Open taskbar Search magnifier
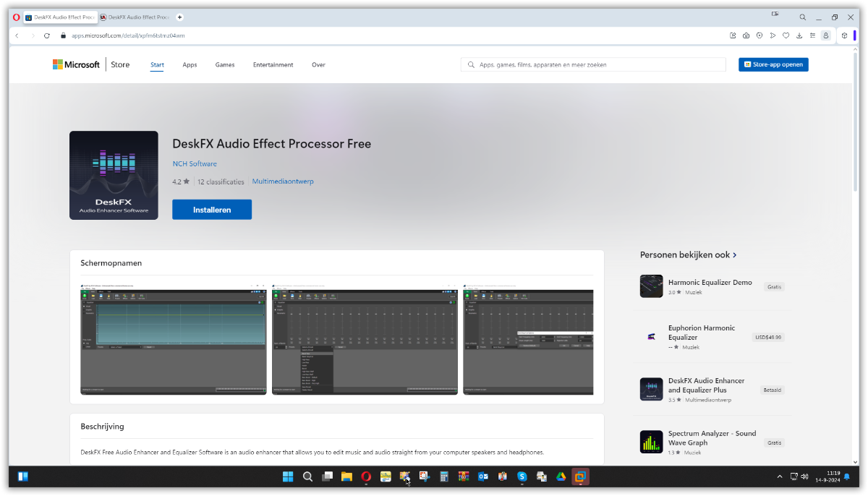The image size is (868, 496). point(307,476)
